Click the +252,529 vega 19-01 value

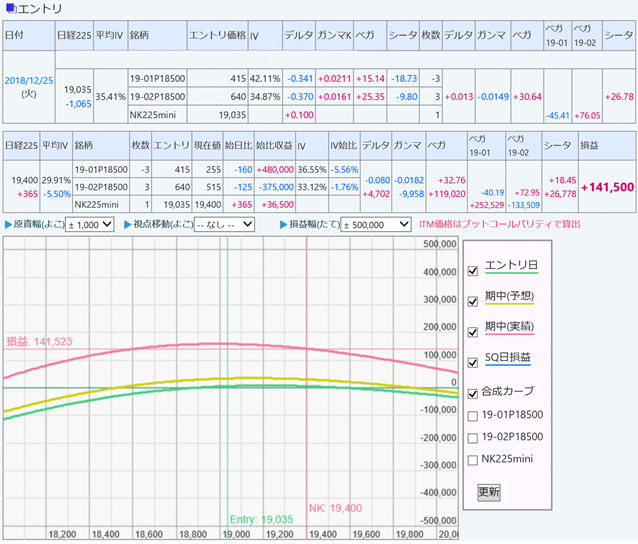[487, 205]
